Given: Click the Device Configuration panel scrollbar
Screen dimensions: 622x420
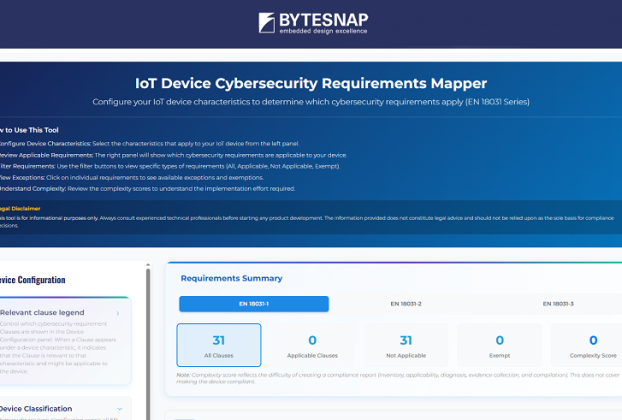Looking at the screenshot, I should (x=149, y=340).
